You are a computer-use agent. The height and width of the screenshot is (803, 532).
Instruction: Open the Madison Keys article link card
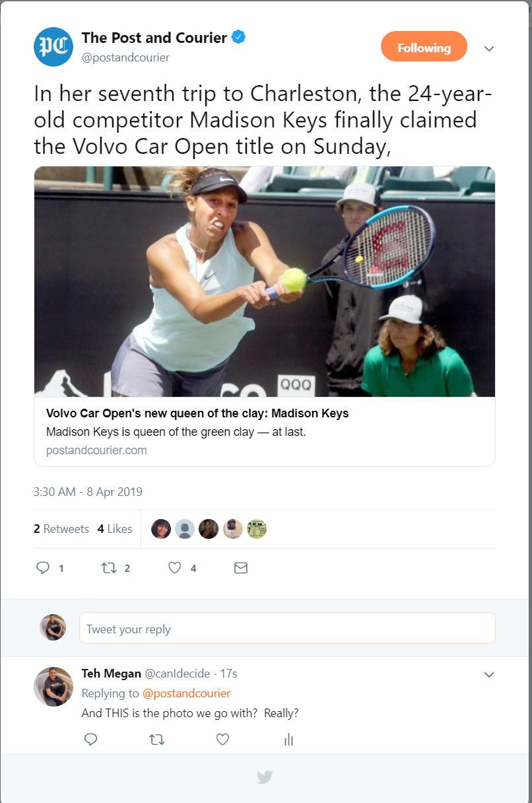coord(265,432)
